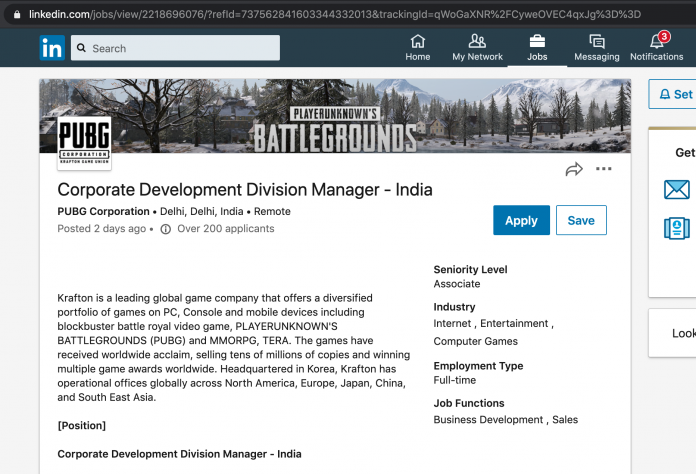Image resolution: width=696 pixels, height=474 pixels.
Task: Open the Jobs tab
Action: (537, 47)
